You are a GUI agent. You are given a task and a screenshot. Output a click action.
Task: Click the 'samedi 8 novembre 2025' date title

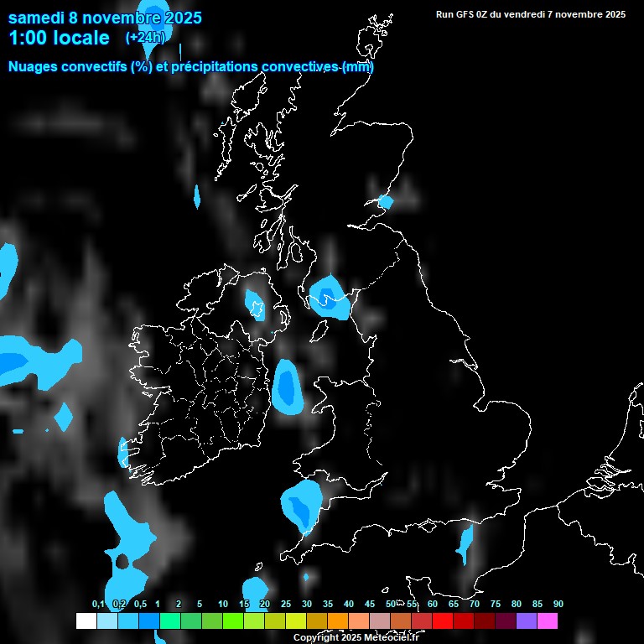[105, 18]
